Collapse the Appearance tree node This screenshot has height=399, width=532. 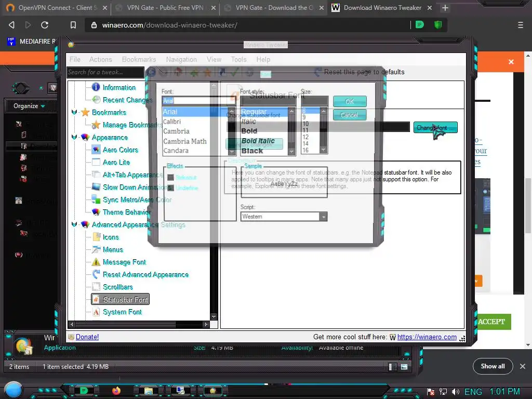(x=74, y=137)
